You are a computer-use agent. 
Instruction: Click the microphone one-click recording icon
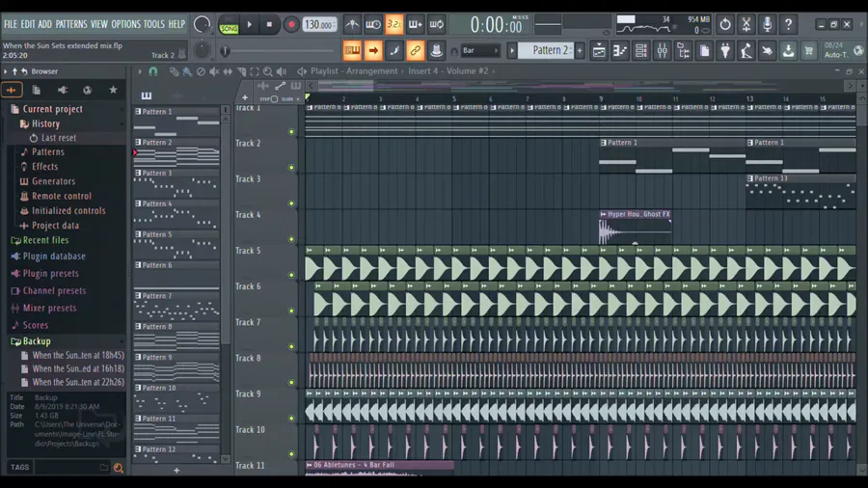[x=768, y=25]
